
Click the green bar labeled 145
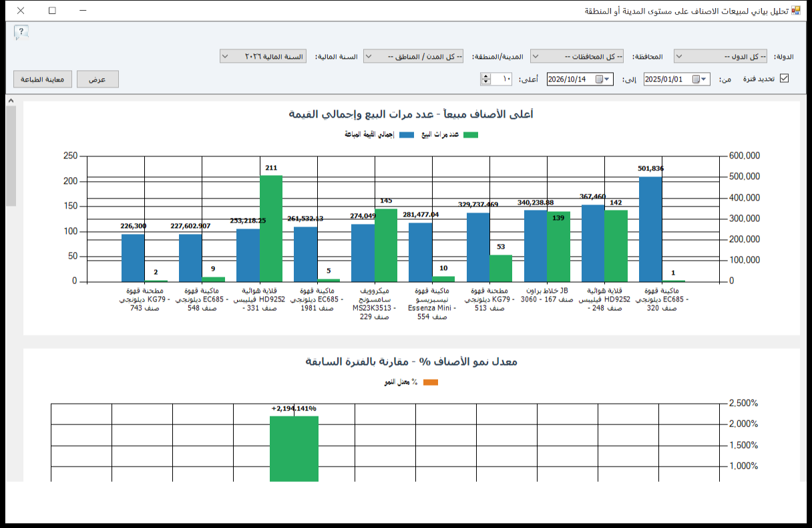coord(386,245)
